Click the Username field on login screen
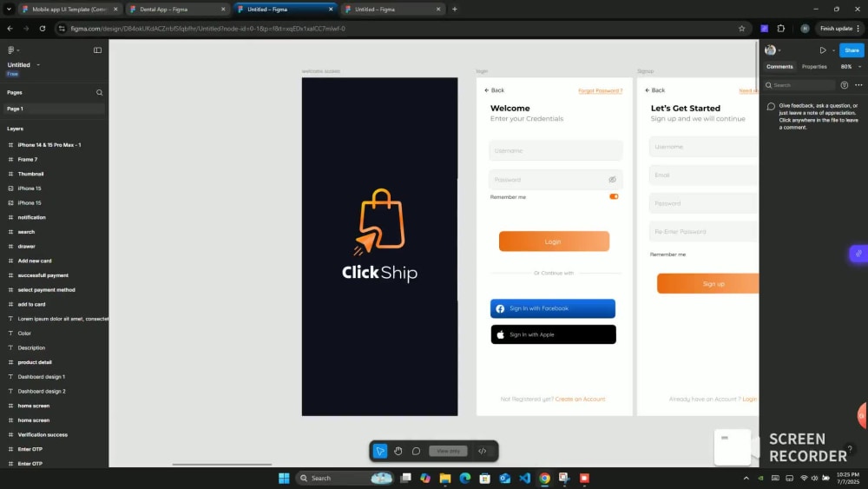Screen dimensions: 868x489 pos(556,150)
